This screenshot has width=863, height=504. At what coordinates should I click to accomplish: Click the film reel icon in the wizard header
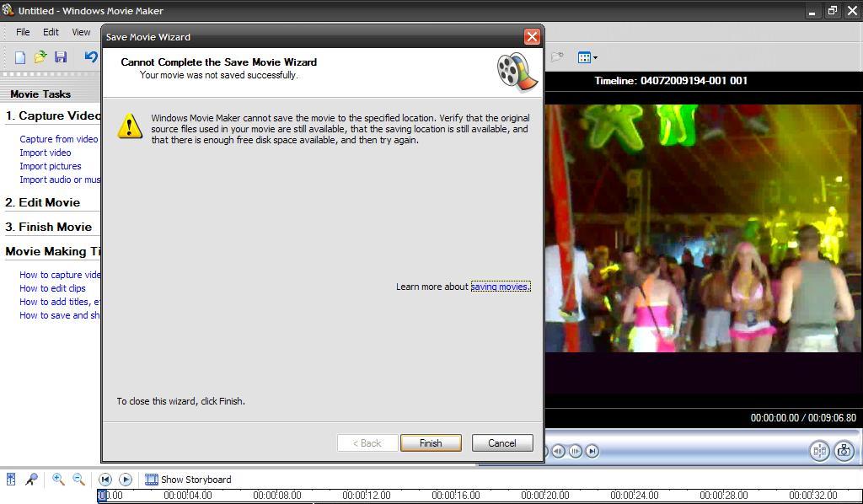tap(517, 72)
